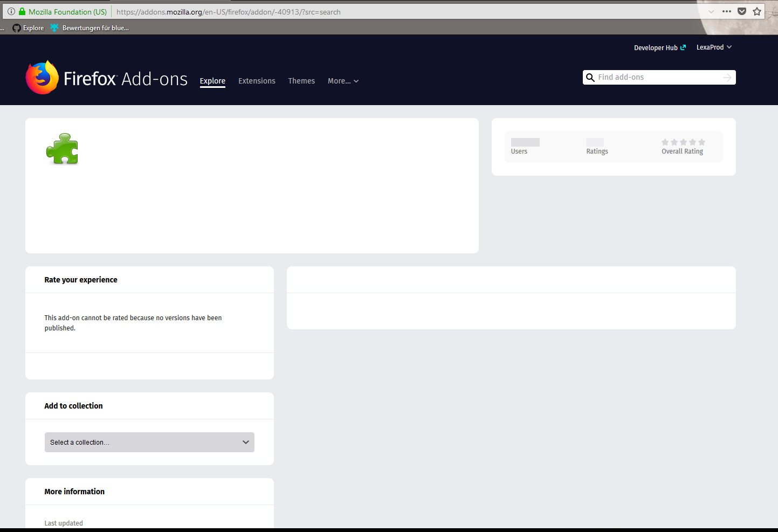This screenshot has height=532, width=778.
Task: Submit search with the arrow icon
Action: click(727, 78)
